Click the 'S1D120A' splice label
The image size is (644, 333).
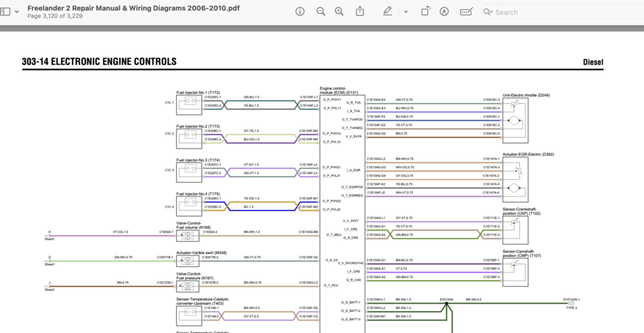point(447,300)
